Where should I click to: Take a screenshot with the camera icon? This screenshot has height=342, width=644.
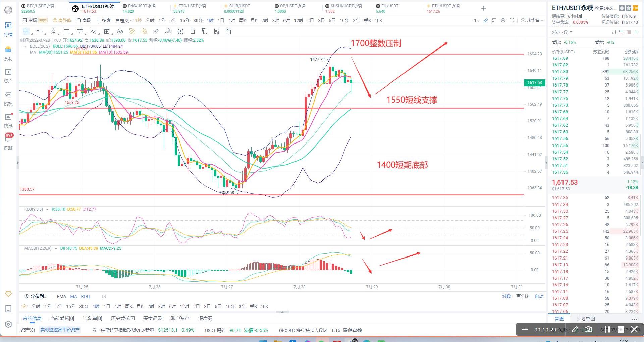[588, 329]
